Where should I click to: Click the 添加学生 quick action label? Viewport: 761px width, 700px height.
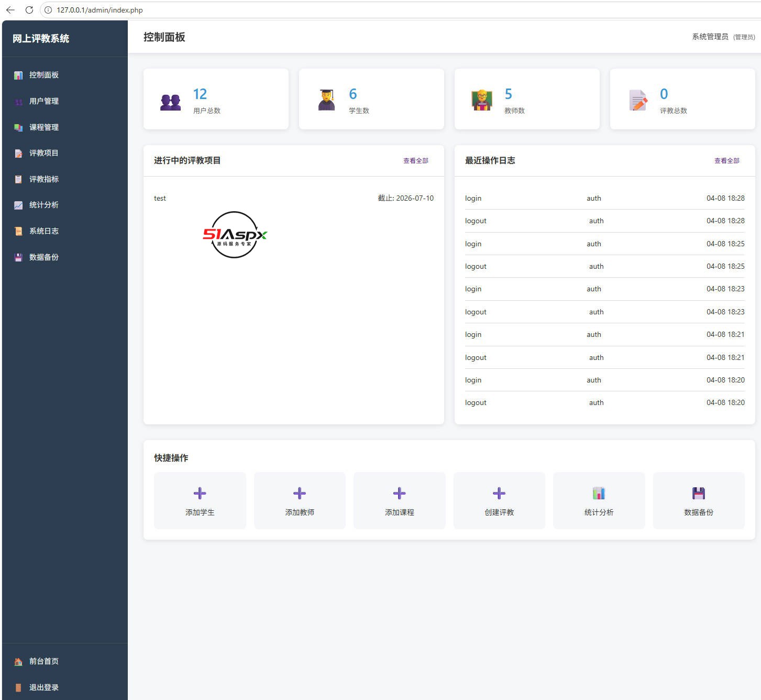[200, 512]
